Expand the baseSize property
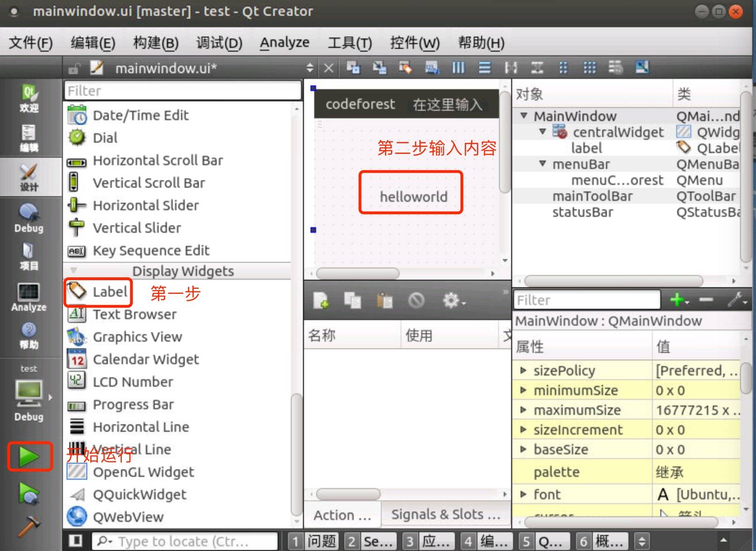 click(523, 449)
